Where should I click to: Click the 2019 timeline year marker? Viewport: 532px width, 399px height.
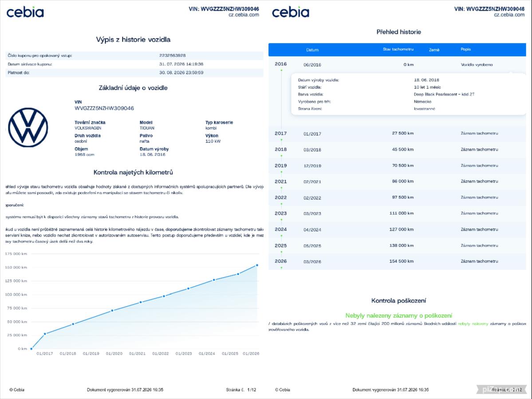280,166
